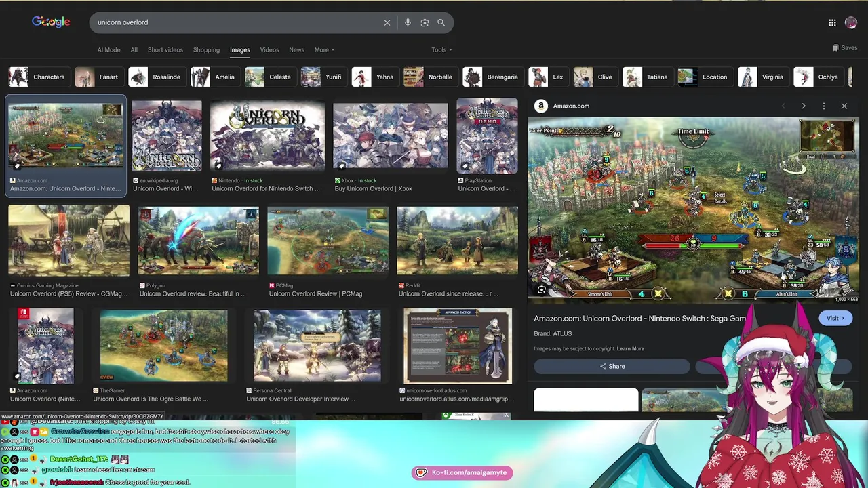This screenshot has width=868, height=488.
Task: Switch to the Shopping tab
Action: pyautogui.click(x=206, y=49)
